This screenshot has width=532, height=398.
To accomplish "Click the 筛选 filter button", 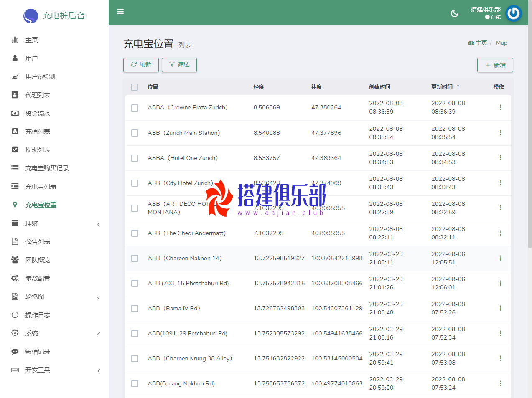I will click(179, 65).
